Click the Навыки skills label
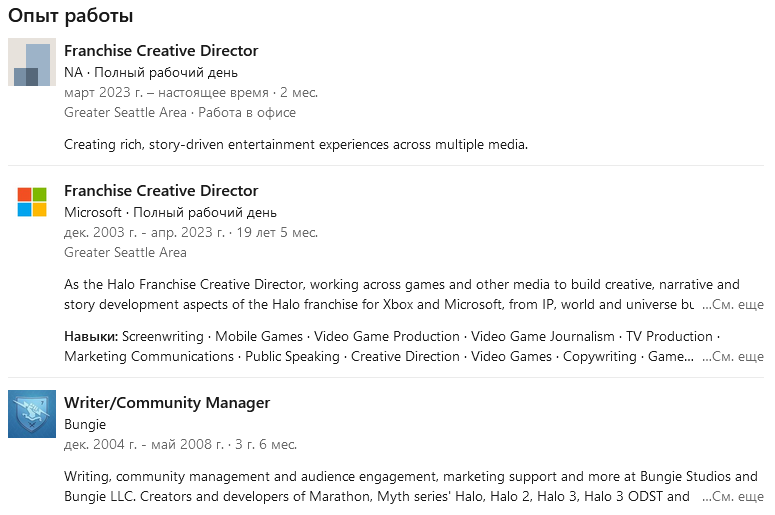This screenshot has width=775, height=515. (90, 336)
